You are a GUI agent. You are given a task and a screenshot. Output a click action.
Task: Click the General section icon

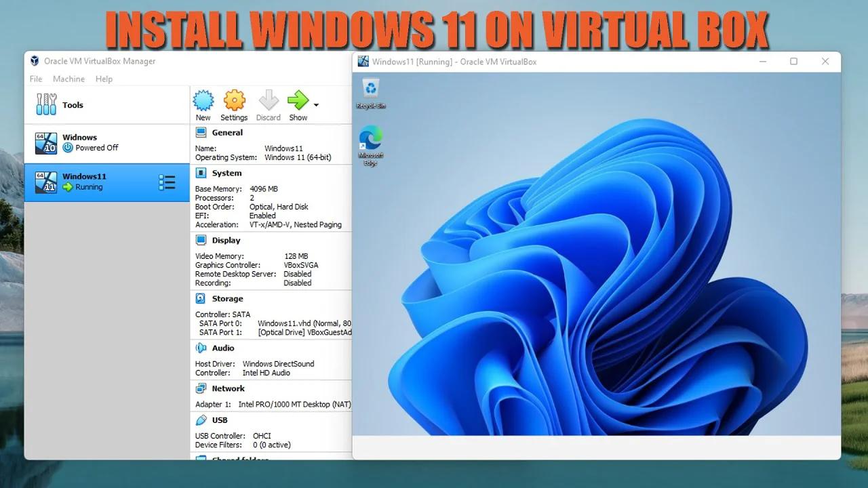pos(200,132)
